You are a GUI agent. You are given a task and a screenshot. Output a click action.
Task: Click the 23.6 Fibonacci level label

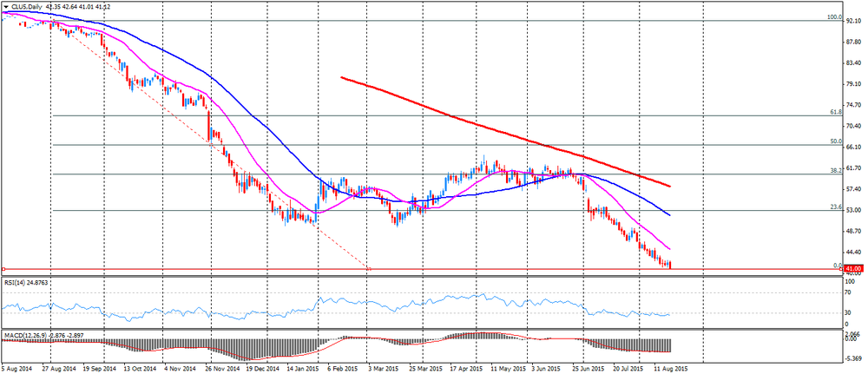click(836, 207)
